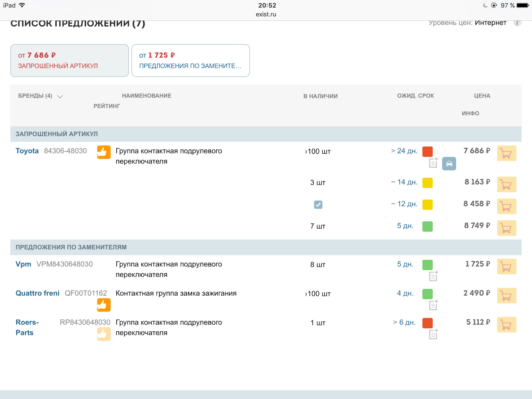
Task: Click the thumbs-up rating icon for Toyota
Action: (104, 152)
